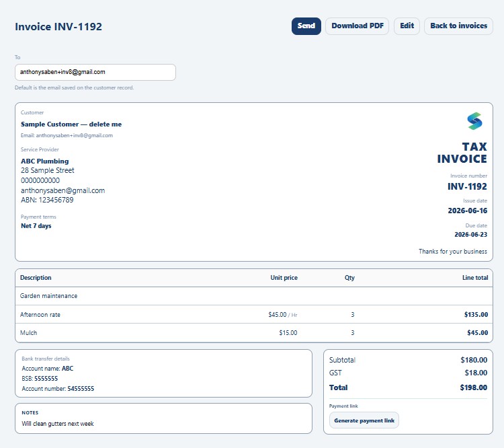Viewport: 504px width, 448px height.
Task: Select the issue date 2026-06-16
Action: click(x=467, y=211)
